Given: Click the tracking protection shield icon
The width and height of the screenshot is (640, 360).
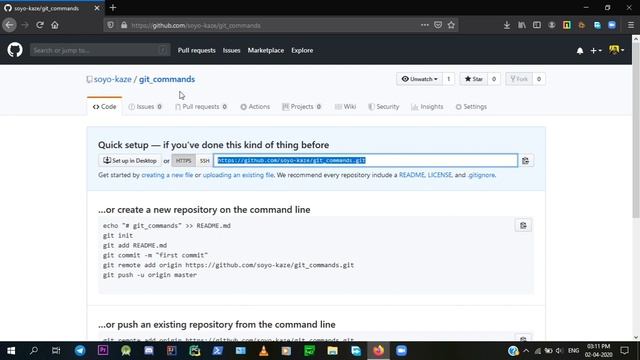Looking at the screenshot, I should 110,25.
